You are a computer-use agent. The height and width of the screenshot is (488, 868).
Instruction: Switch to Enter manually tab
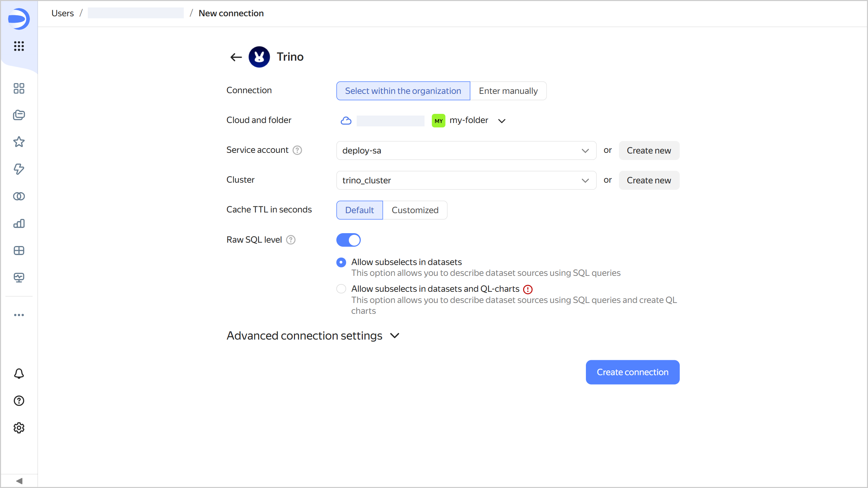(508, 91)
